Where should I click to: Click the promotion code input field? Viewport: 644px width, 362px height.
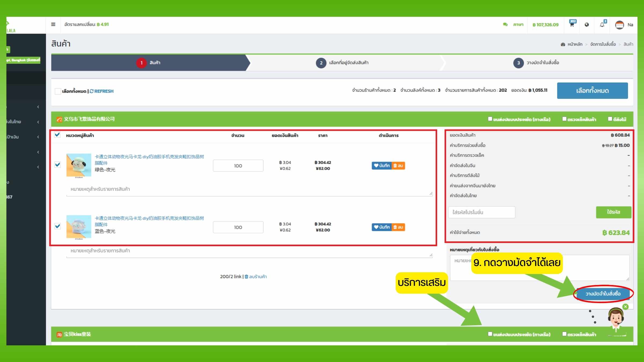pyautogui.click(x=482, y=212)
